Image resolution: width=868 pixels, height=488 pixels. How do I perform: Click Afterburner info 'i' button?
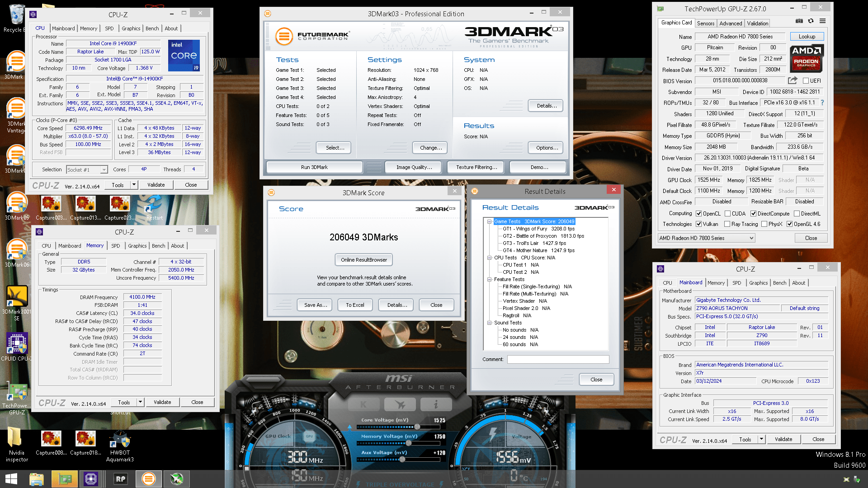point(436,404)
